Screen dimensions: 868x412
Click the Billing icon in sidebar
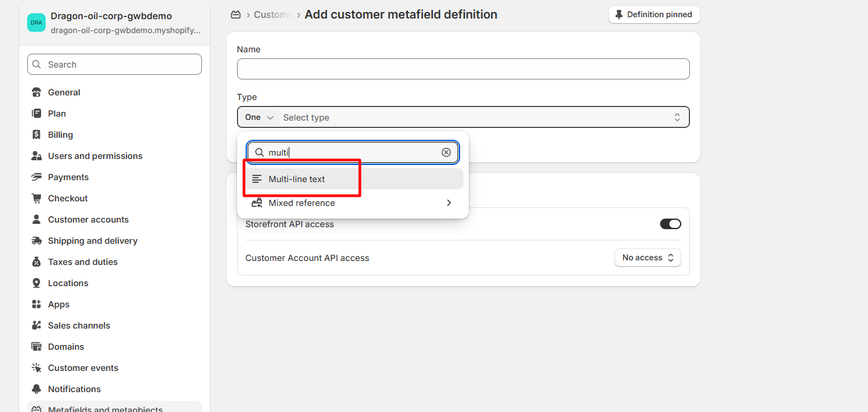(36, 134)
